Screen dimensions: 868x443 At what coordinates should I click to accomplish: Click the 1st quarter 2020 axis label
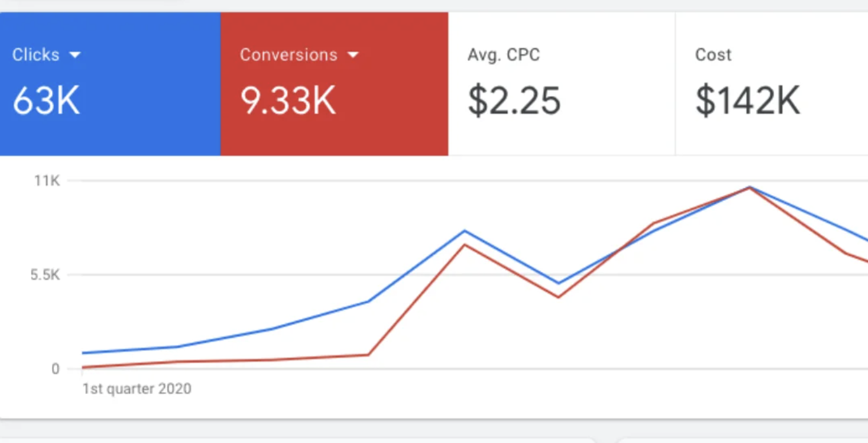coord(137,389)
